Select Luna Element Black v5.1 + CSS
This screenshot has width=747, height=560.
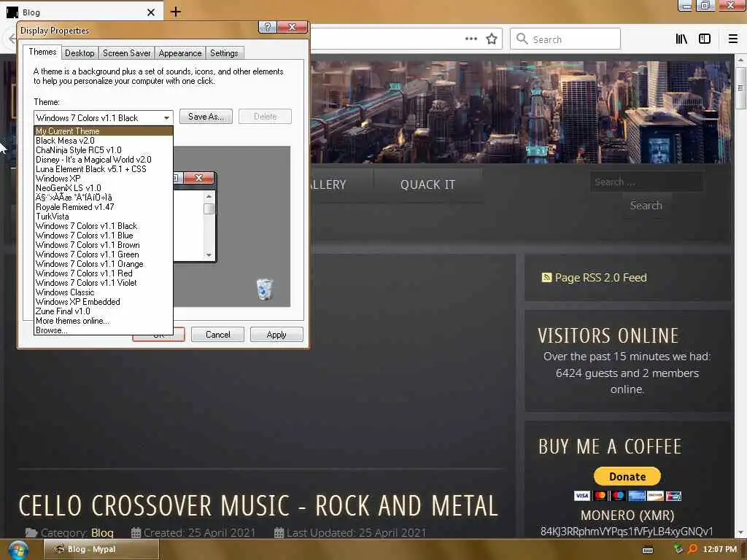coord(104,169)
